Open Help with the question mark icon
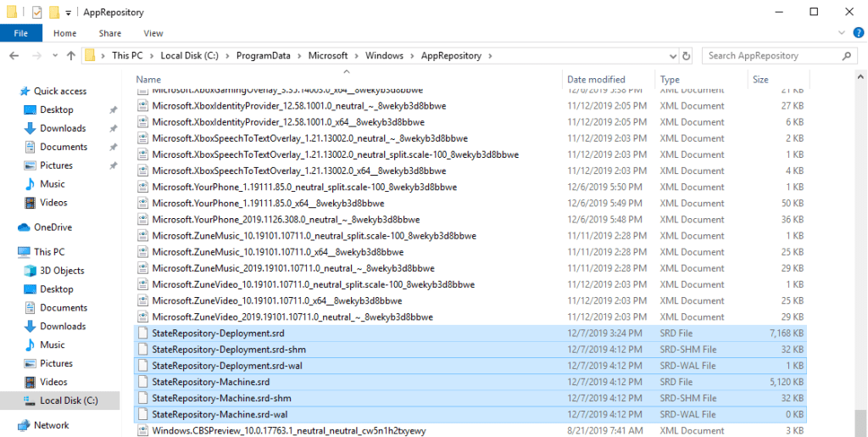Screen dimensions: 868x437 click(x=857, y=34)
